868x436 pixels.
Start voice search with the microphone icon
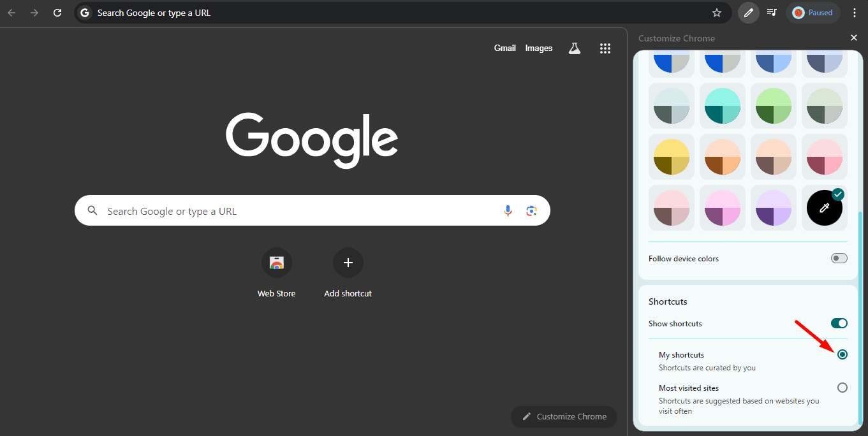point(508,211)
